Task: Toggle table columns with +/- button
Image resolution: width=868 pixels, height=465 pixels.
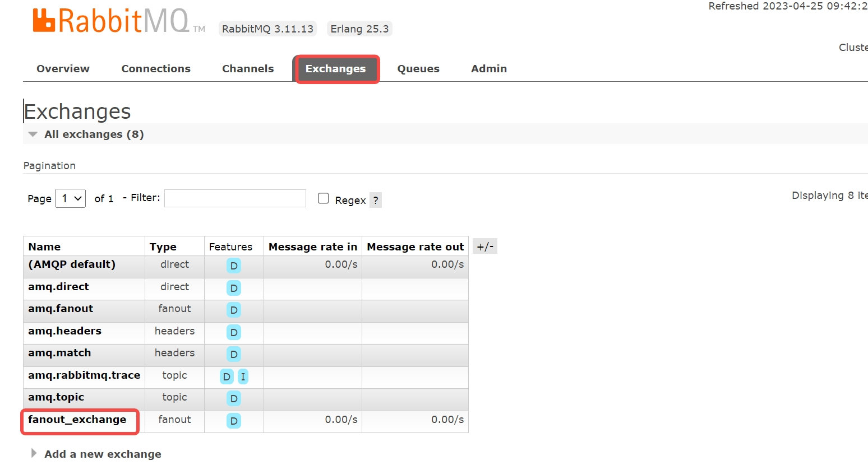Action: 485,247
